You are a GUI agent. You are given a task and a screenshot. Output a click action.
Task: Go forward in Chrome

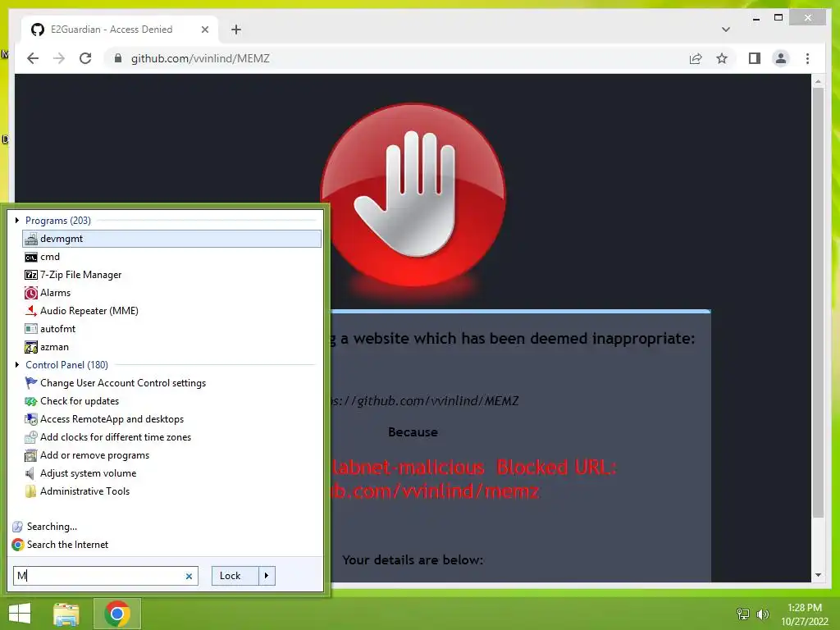tap(59, 58)
